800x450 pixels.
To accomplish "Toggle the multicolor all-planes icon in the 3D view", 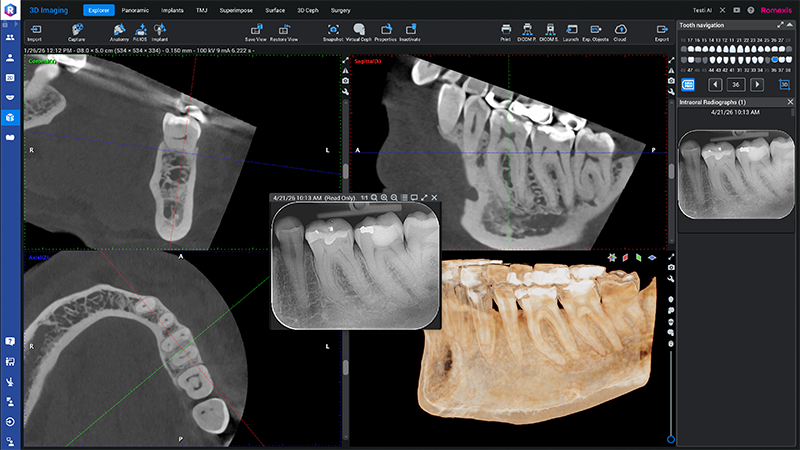I will pyautogui.click(x=612, y=258).
